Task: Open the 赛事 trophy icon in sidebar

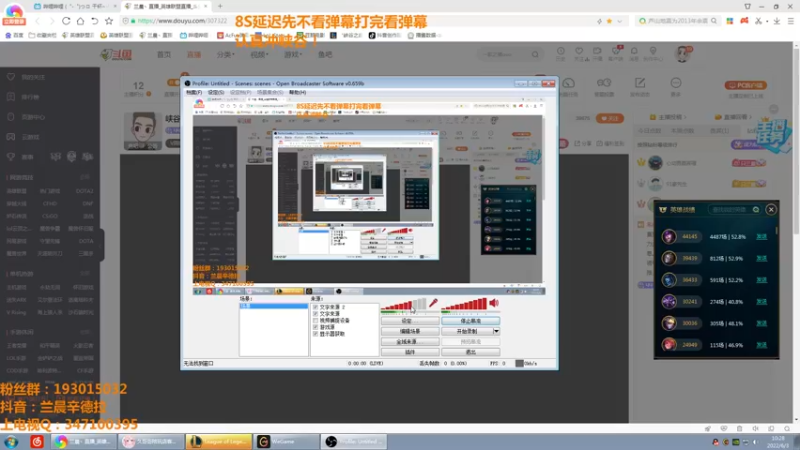Action: pyautogui.click(x=11, y=157)
